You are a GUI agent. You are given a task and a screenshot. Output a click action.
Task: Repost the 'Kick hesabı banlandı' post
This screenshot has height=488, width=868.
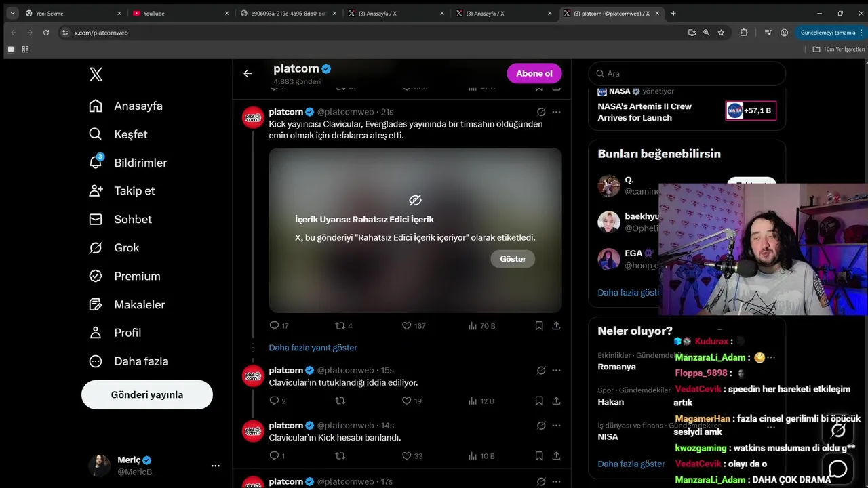[x=340, y=456]
